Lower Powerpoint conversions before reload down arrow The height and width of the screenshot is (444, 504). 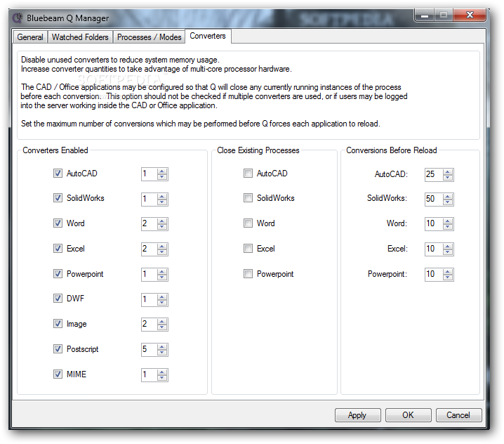point(447,277)
